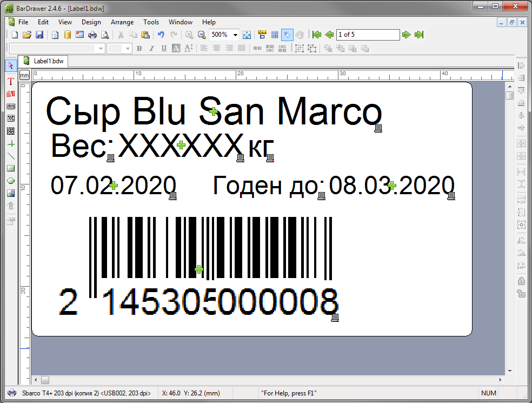
Task: Select the green cross tool
Action: coord(11,144)
